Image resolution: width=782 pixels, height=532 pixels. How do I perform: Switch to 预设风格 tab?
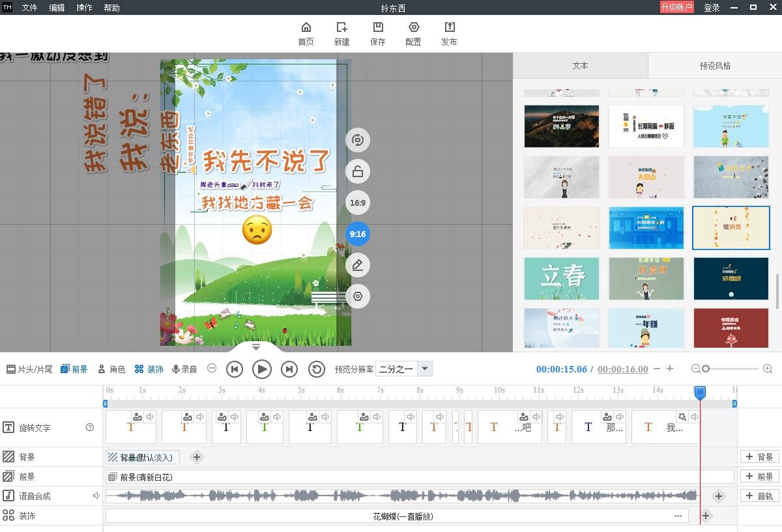pos(715,66)
